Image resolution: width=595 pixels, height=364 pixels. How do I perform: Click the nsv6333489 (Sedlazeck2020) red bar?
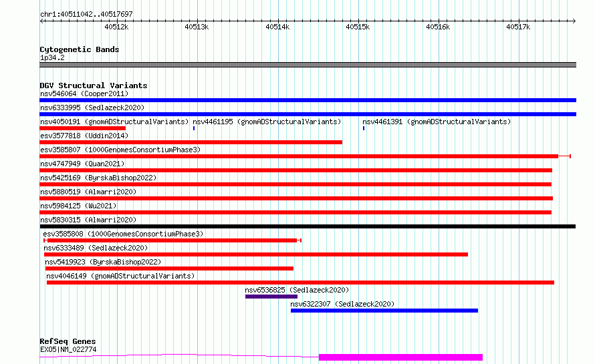(256, 254)
